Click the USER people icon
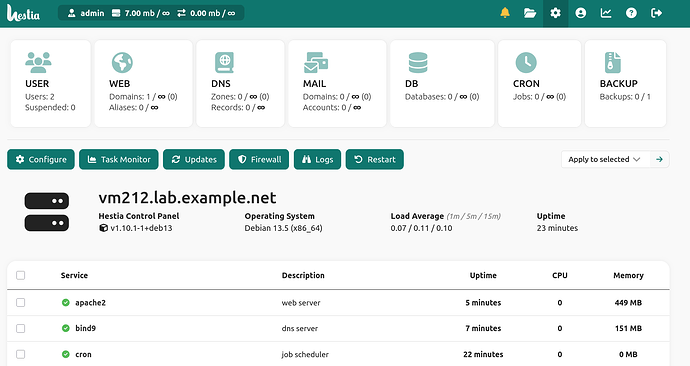 click(38, 62)
